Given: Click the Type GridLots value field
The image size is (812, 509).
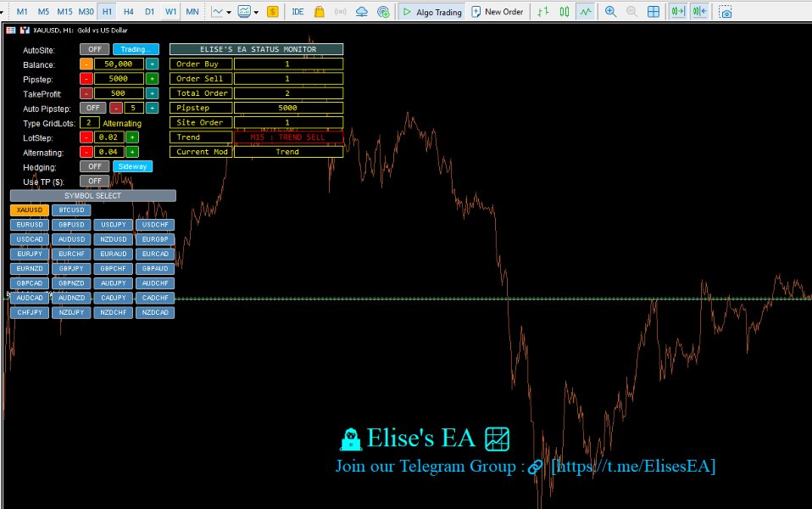Looking at the screenshot, I should point(89,123).
